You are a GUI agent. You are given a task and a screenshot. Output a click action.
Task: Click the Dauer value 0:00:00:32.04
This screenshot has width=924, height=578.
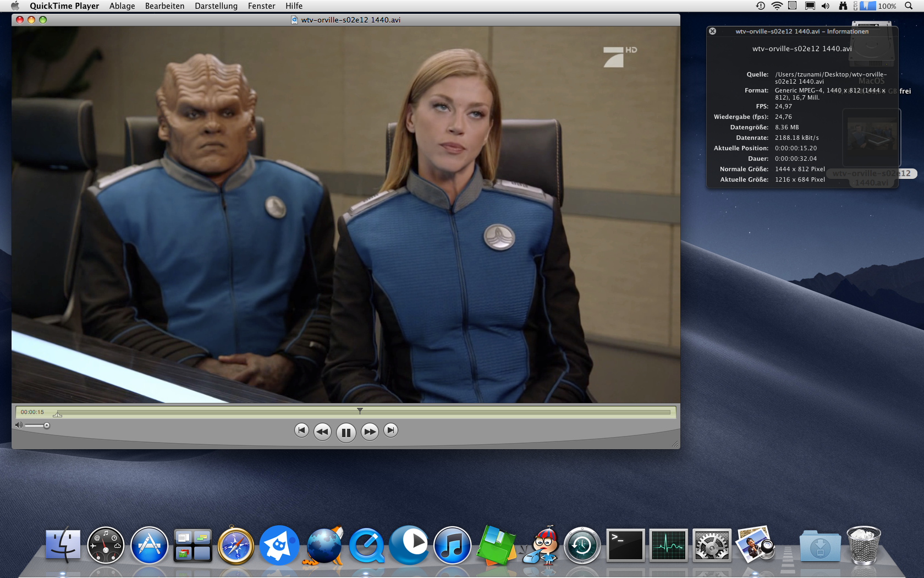[x=796, y=159]
